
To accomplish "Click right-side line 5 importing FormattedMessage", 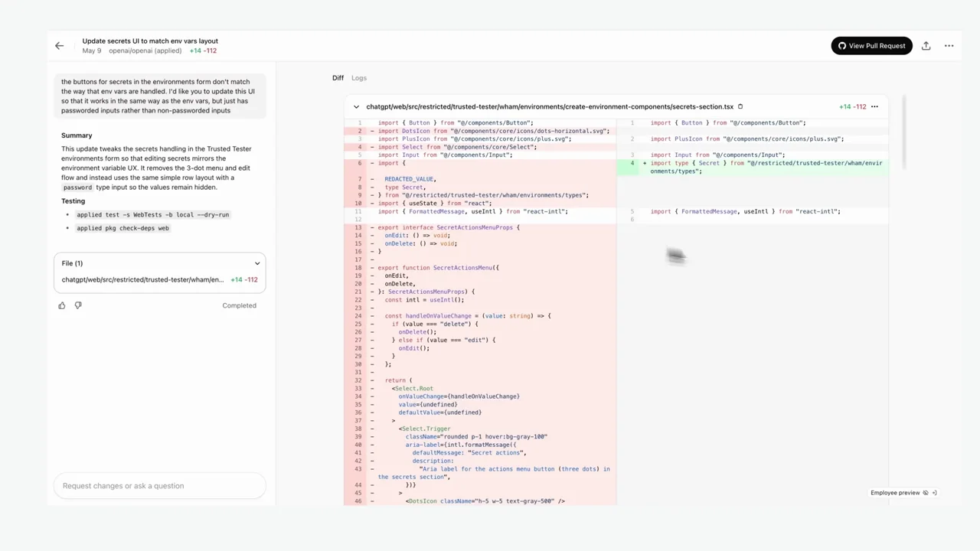I will pos(753,211).
